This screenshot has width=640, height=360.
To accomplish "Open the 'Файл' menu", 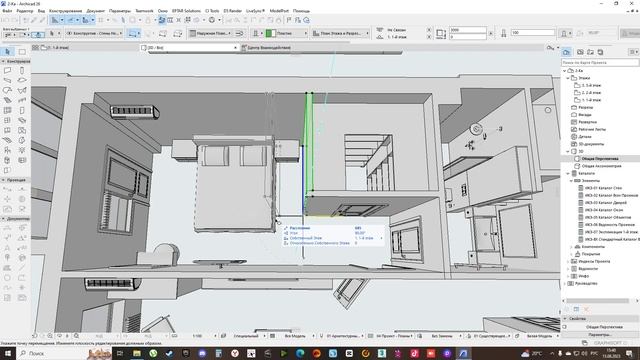I will click(7, 11).
